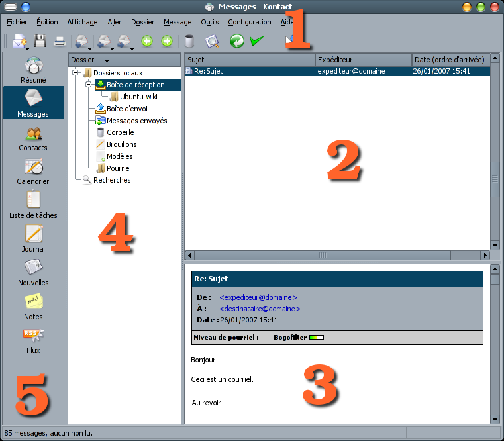Sort by Date (ordre d'arrivée) header
The height and width of the screenshot is (441, 504).
click(450, 60)
